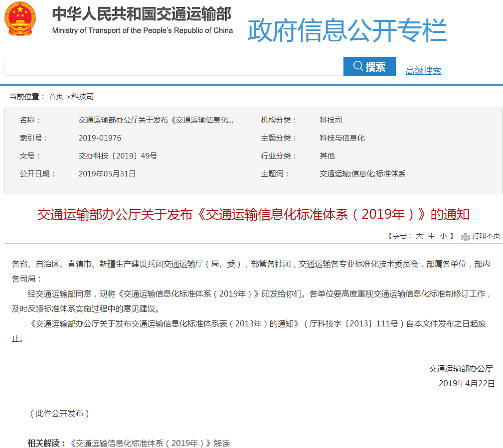Open the 高级搜索 advanced search link
The height and width of the screenshot is (448, 503).
423,71
